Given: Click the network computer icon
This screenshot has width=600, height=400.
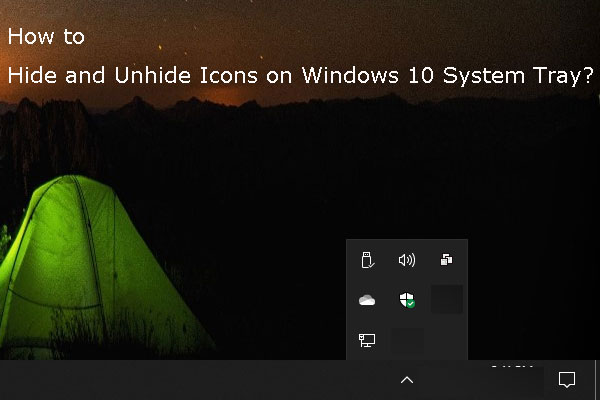Looking at the screenshot, I should coord(367,341).
